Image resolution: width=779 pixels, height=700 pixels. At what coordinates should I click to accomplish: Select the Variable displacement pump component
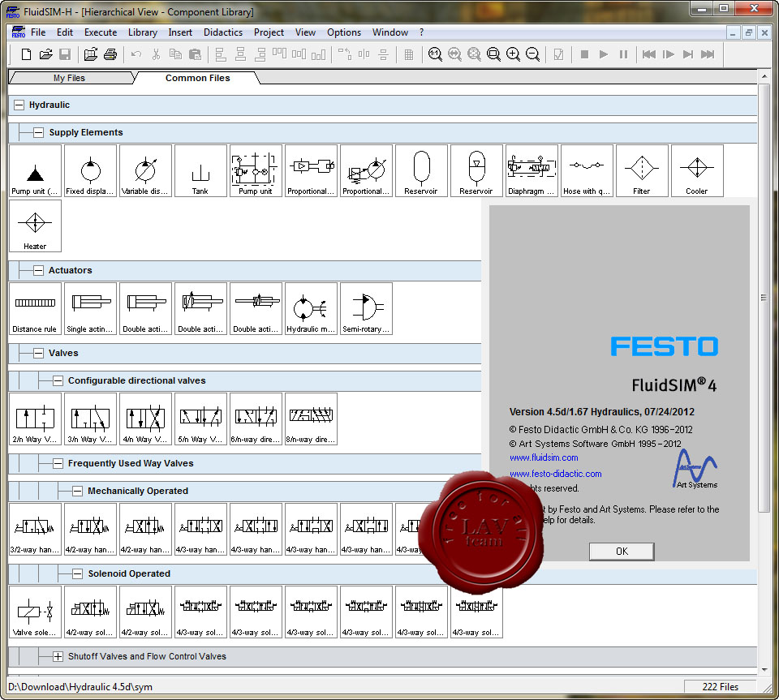[x=145, y=171]
